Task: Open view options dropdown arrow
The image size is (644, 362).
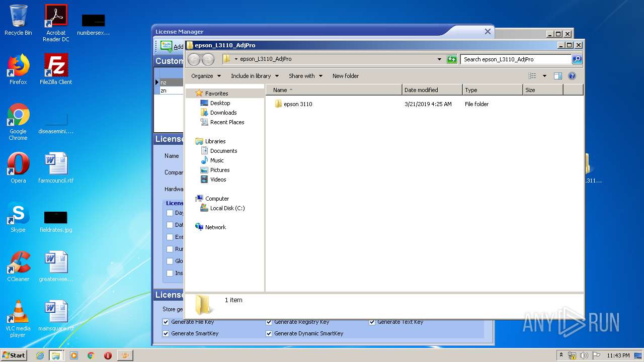Action: click(544, 76)
